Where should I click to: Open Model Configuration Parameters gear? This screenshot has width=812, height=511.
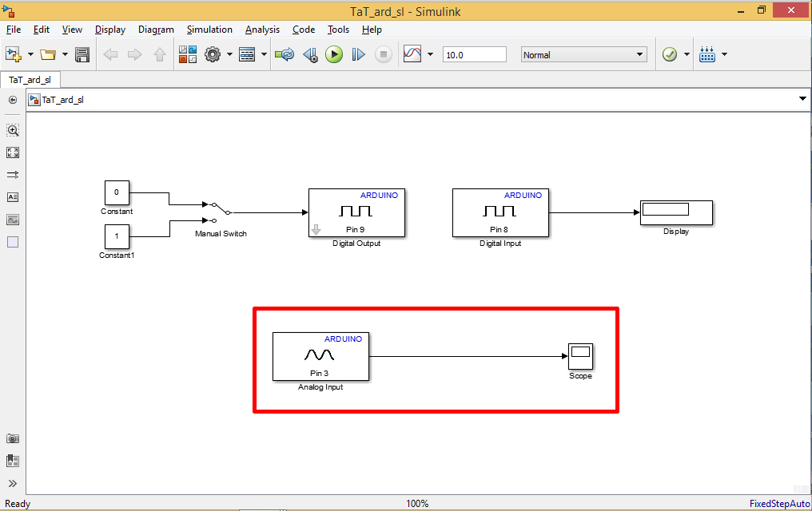coord(213,54)
